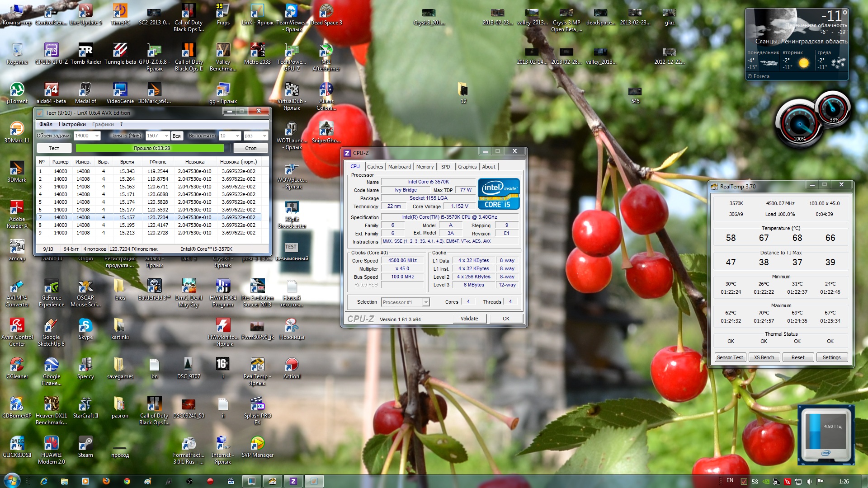Open the µTorrent desktop icon
The height and width of the screenshot is (488, 868).
pyautogui.click(x=17, y=90)
